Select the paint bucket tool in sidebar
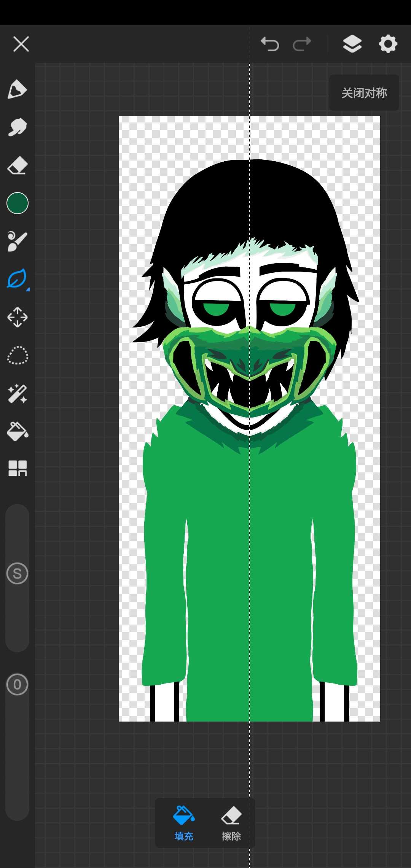This screenshot has width=411, height=868. pyautogui.click(x=18, y=431)
